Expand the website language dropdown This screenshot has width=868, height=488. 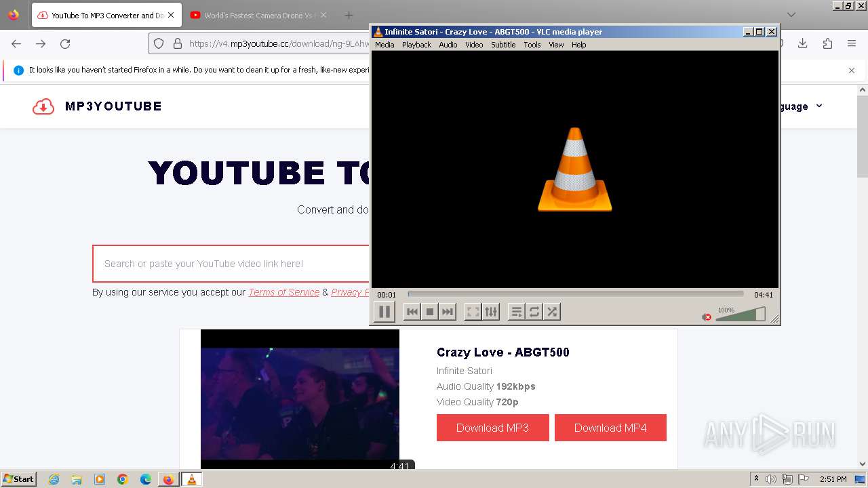(800, 106)
